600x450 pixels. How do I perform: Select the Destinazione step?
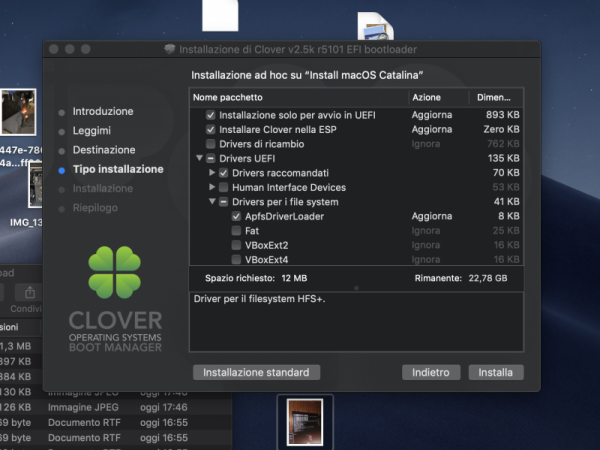[104, 150]
